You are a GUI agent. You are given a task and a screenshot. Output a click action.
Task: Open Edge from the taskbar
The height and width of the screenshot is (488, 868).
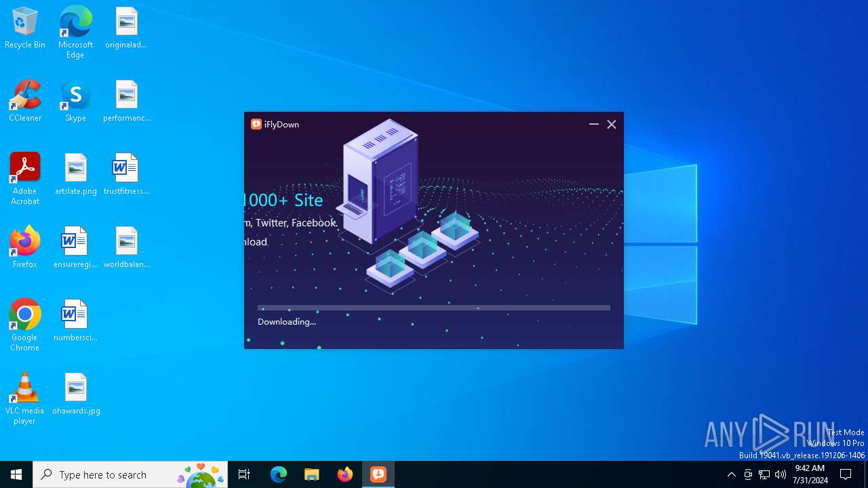(279, 474)
